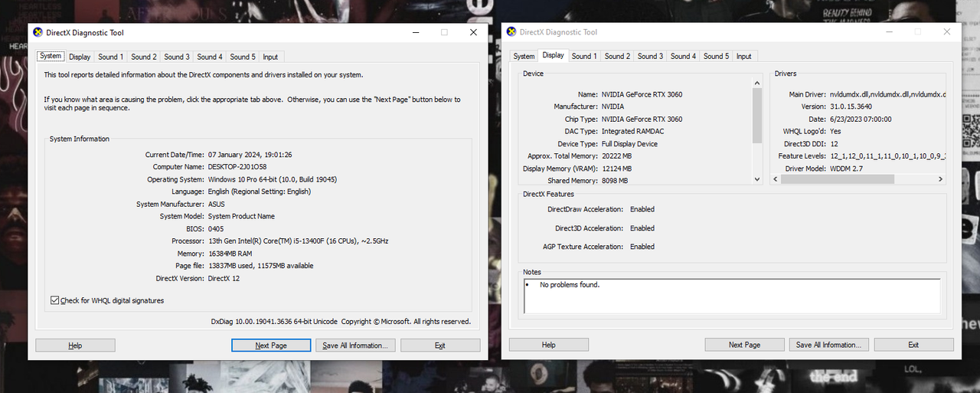Open Input tab in left window

(x=270, y=57)
